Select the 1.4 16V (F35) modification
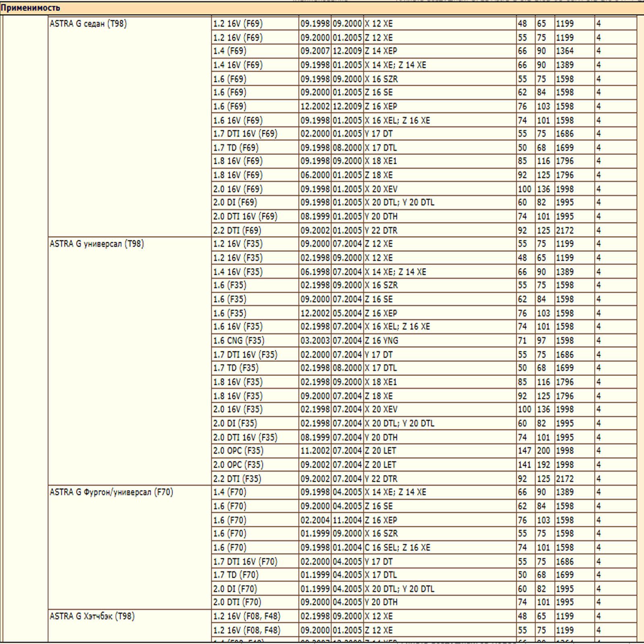The image size is (644, 644). [x=237, y=272]
